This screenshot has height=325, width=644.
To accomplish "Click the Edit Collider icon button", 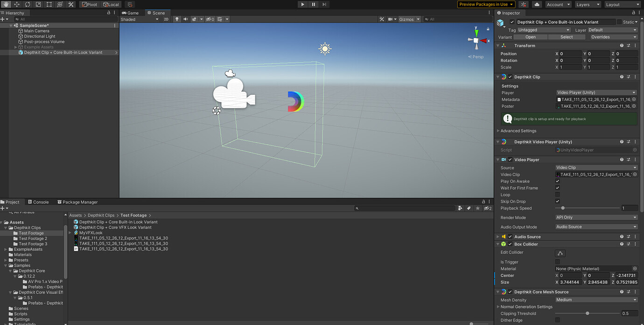I will [560, 253].
